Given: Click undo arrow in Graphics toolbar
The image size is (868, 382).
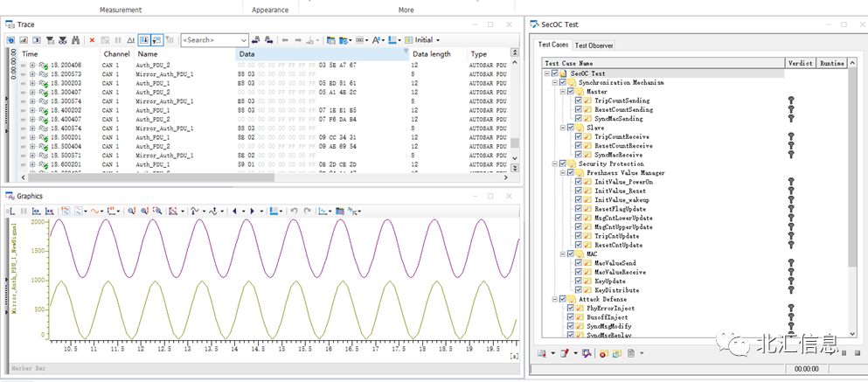Looking at the screenshot, I should [294, 211].
